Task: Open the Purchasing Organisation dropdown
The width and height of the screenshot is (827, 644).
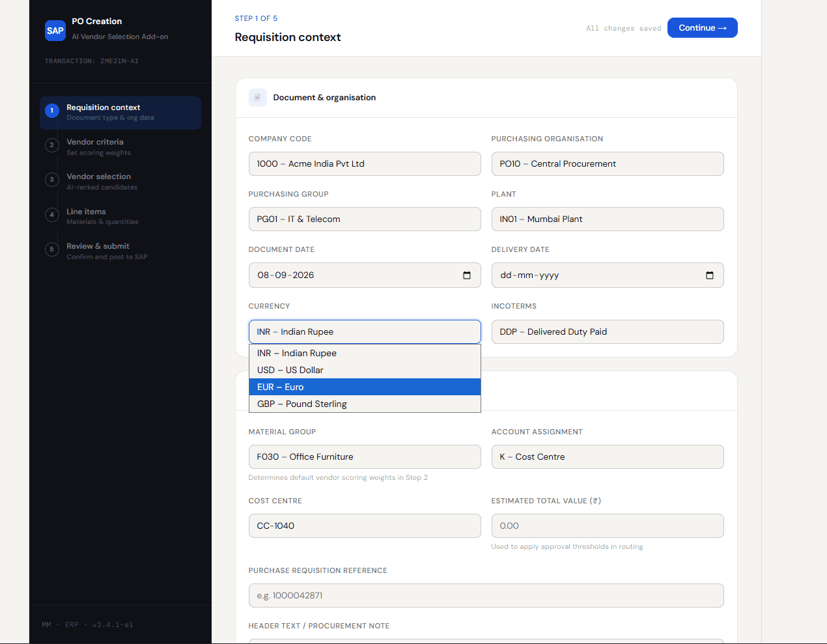Action: click(608, 164)
